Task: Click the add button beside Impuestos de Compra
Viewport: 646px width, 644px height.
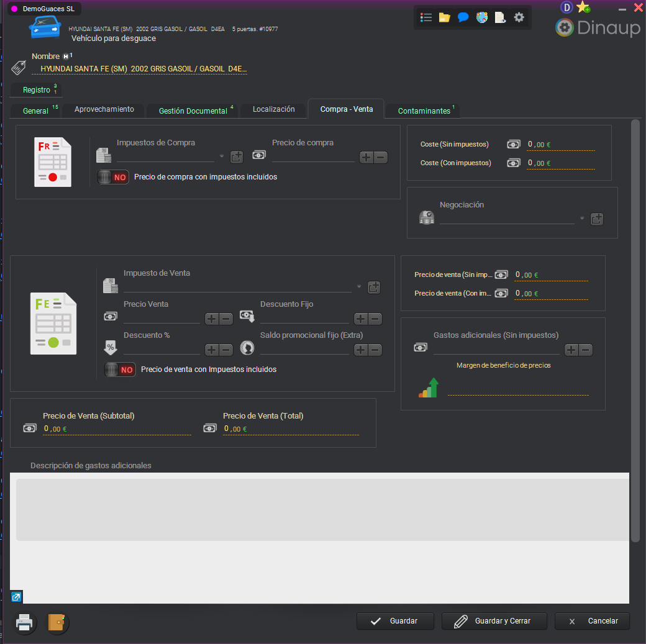Action: point(237,157)
